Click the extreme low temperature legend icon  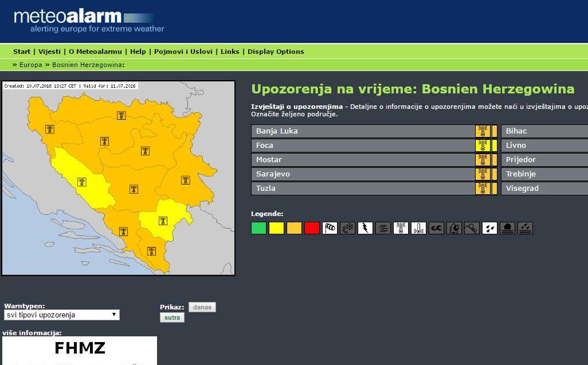(x=418, y=228)
